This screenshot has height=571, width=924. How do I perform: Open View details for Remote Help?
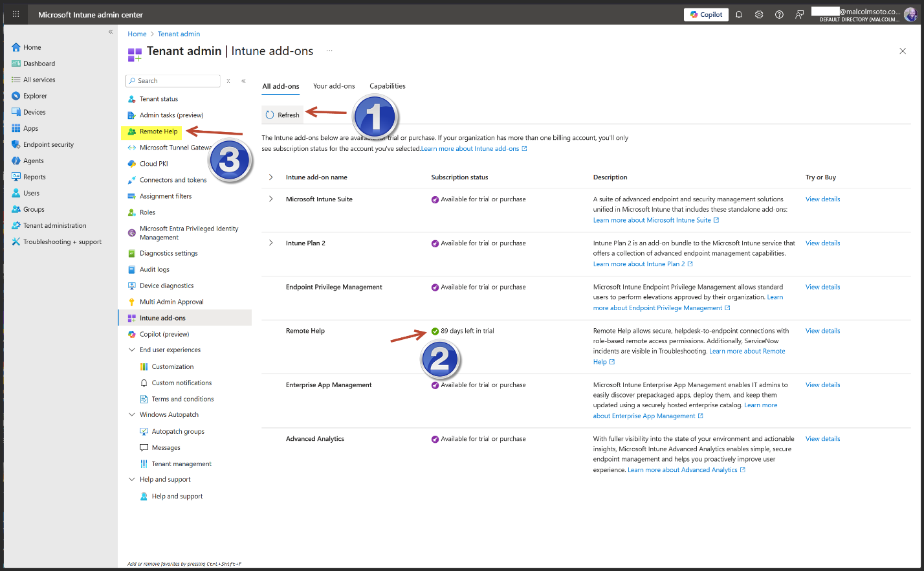[x=822, y=331]
